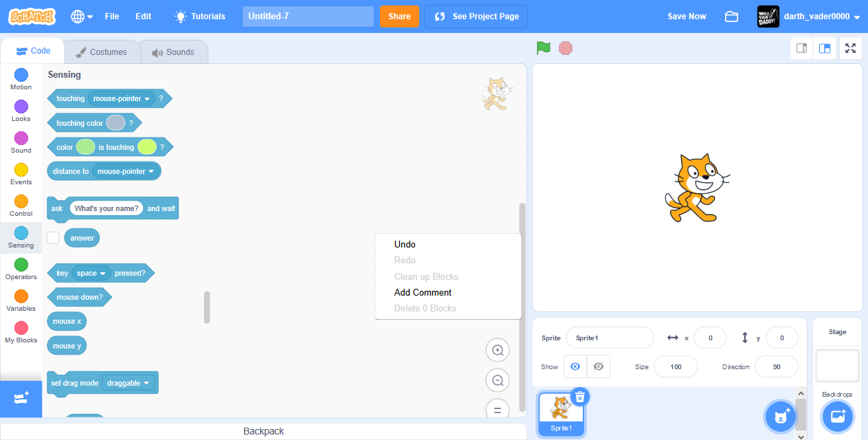Click the red stop sign
This screenshot has height=440, width=868.
[x=566, y=48]
